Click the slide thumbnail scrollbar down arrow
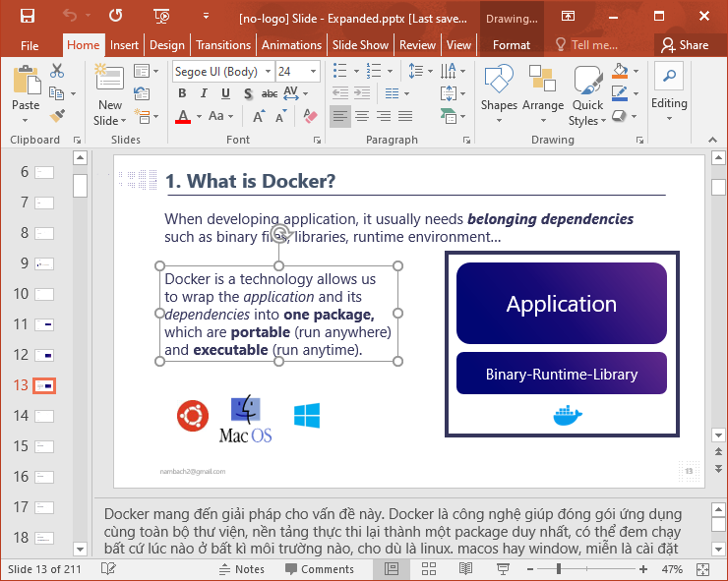The height and width of the screenshot is (581, 728). (80, 549)
